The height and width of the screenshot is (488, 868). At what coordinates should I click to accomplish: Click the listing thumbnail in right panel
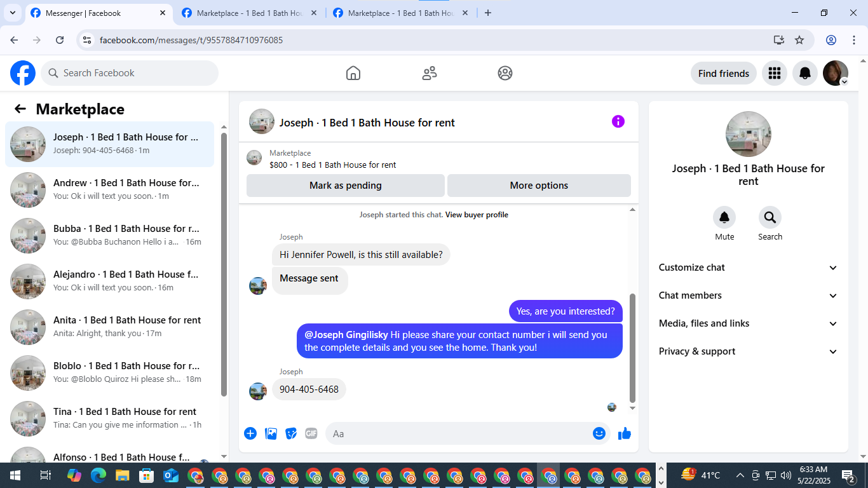(749, 134)
